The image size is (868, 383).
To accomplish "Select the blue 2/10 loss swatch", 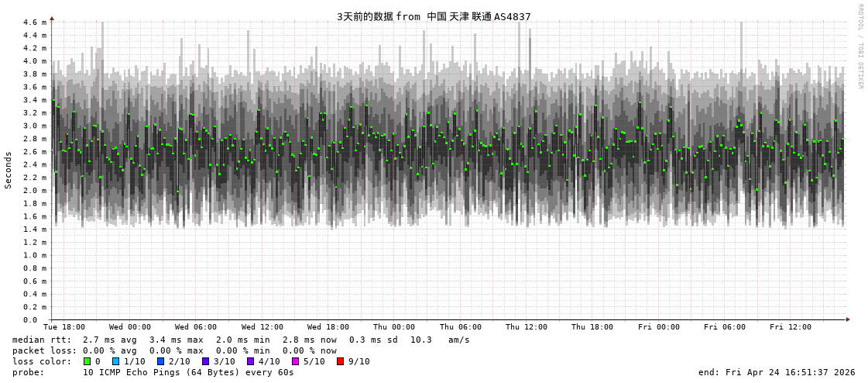I will click(160, 361).
